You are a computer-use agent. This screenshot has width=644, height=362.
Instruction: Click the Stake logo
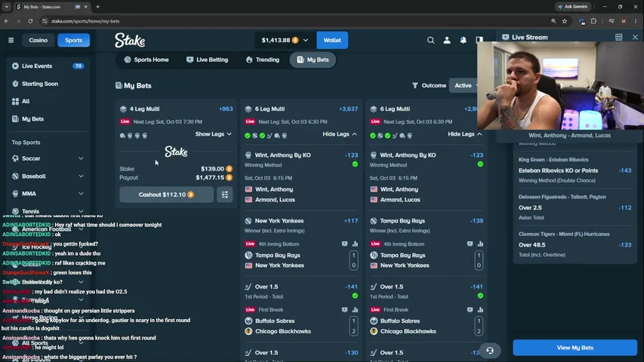pos(130,40)
